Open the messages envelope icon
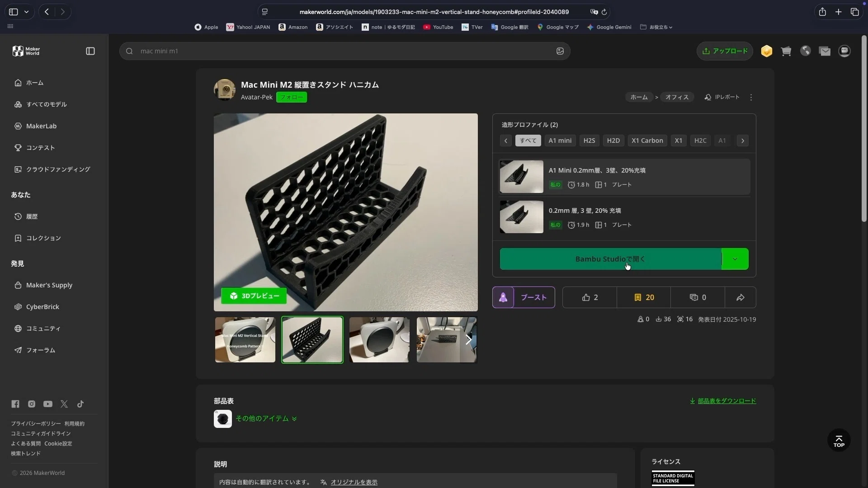Image resolution: width=868 pixels, height=488 pixels. (x=825, y=51)
